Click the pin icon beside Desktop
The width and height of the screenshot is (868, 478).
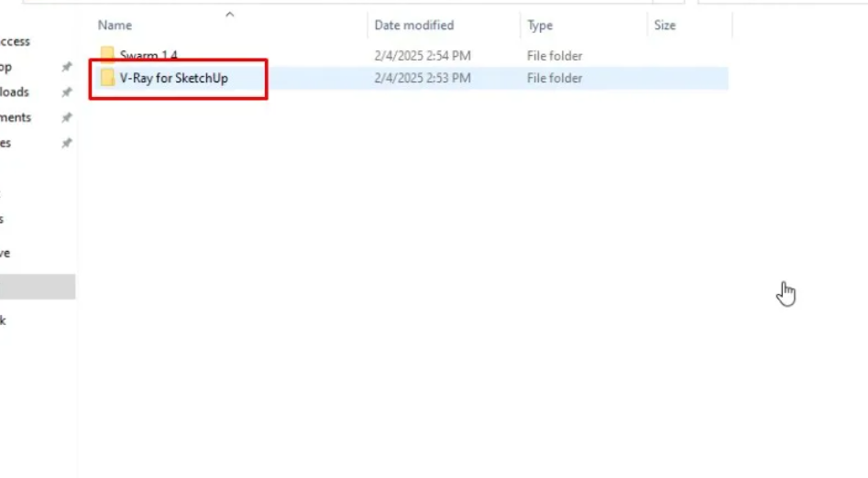66,67
